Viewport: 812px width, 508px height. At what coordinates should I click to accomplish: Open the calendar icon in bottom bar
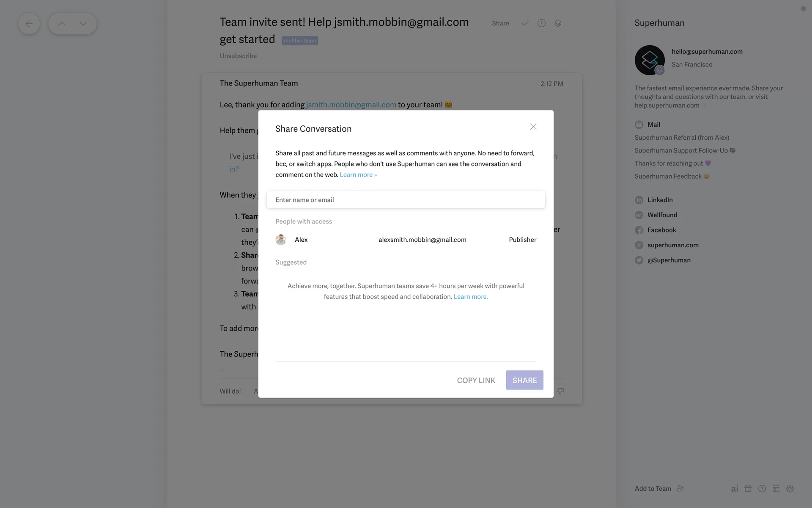[x=776, y=489]
